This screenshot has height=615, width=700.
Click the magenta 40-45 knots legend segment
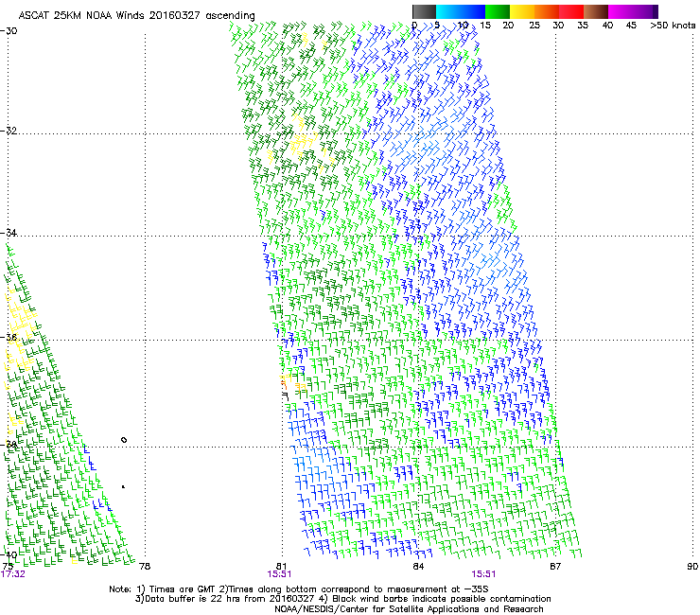[621, 11]
